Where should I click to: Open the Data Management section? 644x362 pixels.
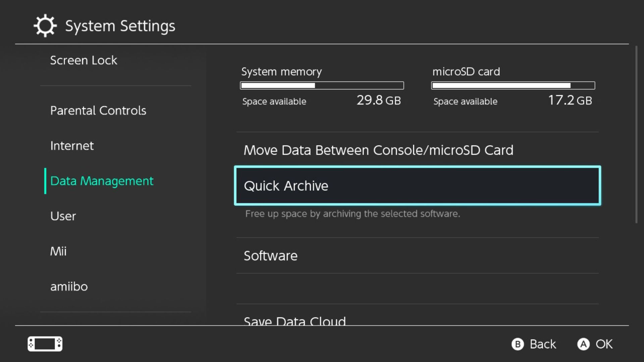coord(102,181)
